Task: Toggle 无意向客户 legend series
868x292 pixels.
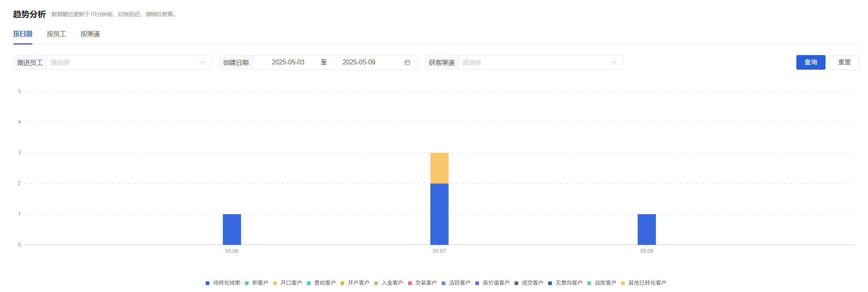Action: point(565,283)
